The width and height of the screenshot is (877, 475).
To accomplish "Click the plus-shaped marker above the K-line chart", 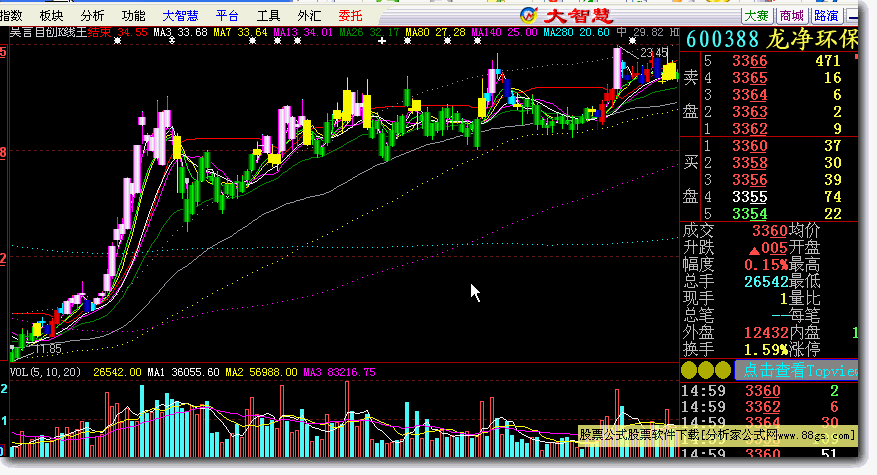I will pos(381,41).
